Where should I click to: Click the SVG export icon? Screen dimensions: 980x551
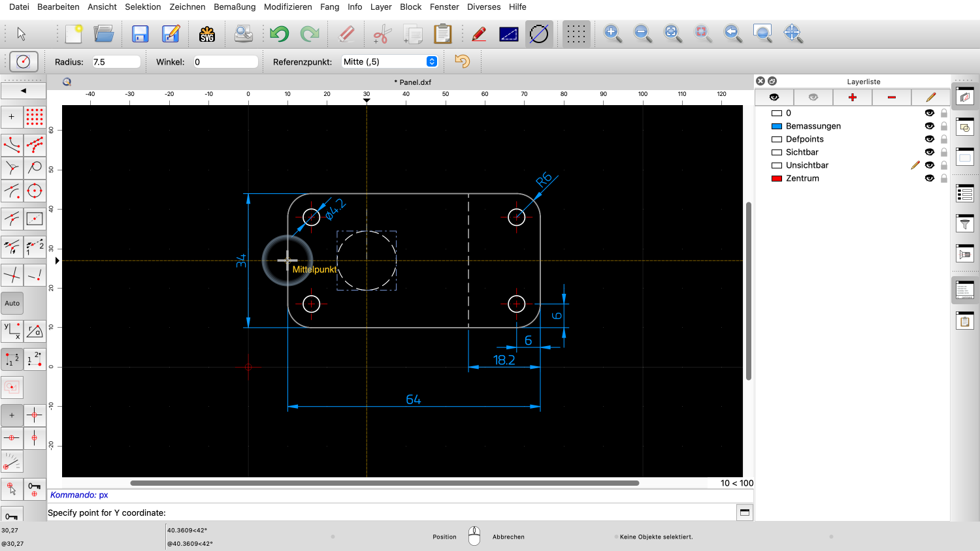[x=207, y=34]
